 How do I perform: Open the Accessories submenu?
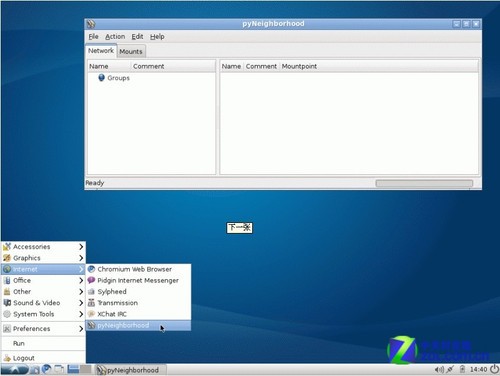point(43,247)
